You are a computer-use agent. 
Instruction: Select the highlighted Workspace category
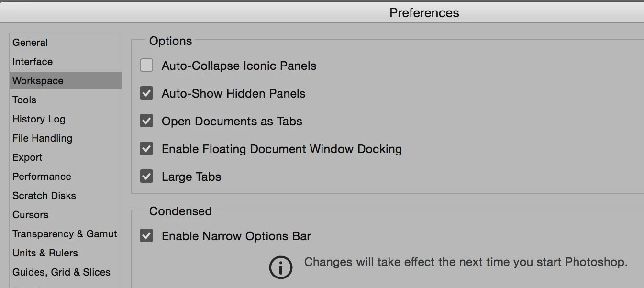[x=38, y=81]
